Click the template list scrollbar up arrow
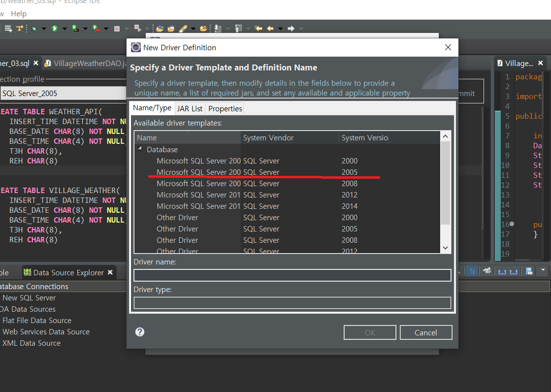 [x=445, y=136]
